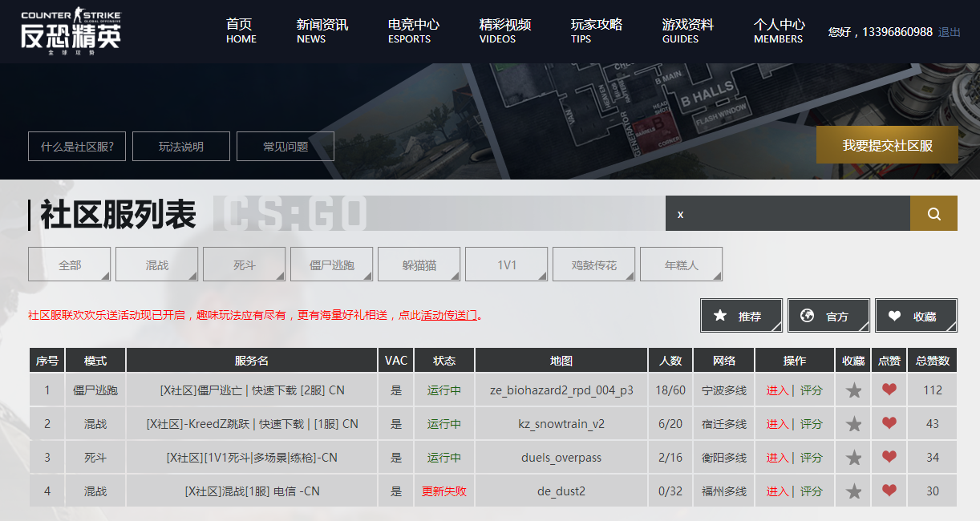
Task: Expand the 躲猫猫 filter dropdown
Action: point(419,264)
